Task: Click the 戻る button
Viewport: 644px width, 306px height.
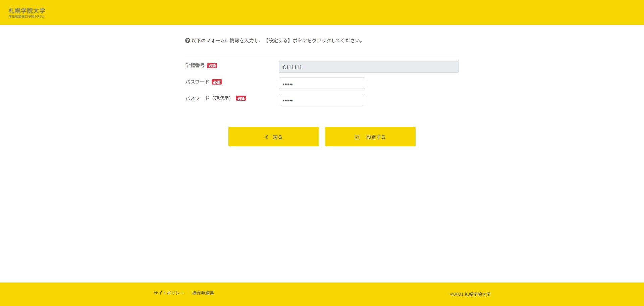Action: point(274,137)
